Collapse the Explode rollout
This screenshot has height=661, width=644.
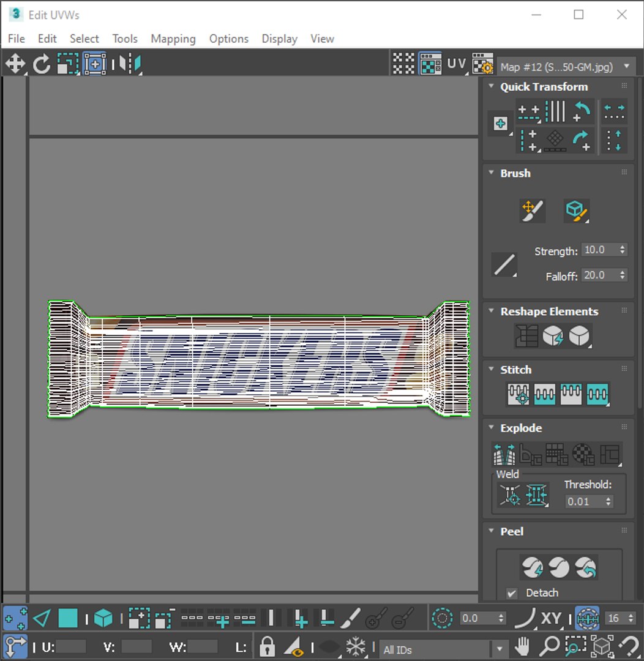tap(491, 427)
